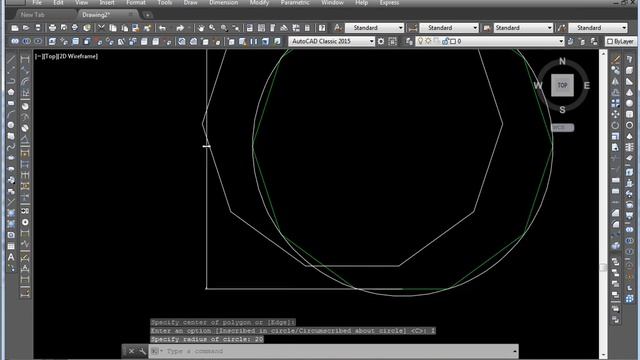Image resolution: width=640 pixels, height=360 pixels.
Task: Toggle layer 0 freeze sun icon
Action: 428,41
